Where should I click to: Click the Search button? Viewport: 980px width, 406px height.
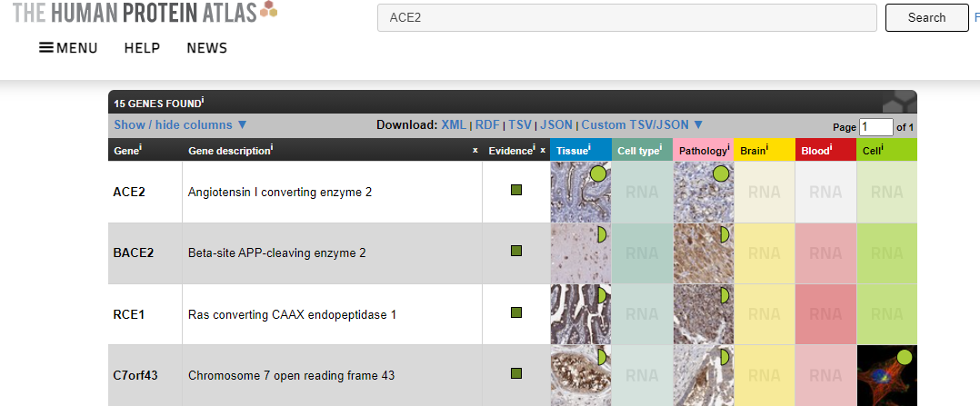pyautogui.click(x=926, y=17)
